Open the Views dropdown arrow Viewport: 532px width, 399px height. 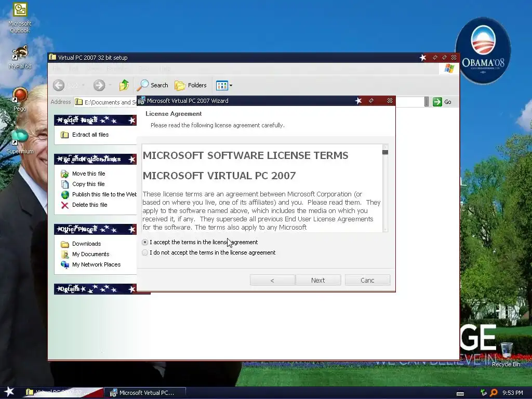point(231,86)
